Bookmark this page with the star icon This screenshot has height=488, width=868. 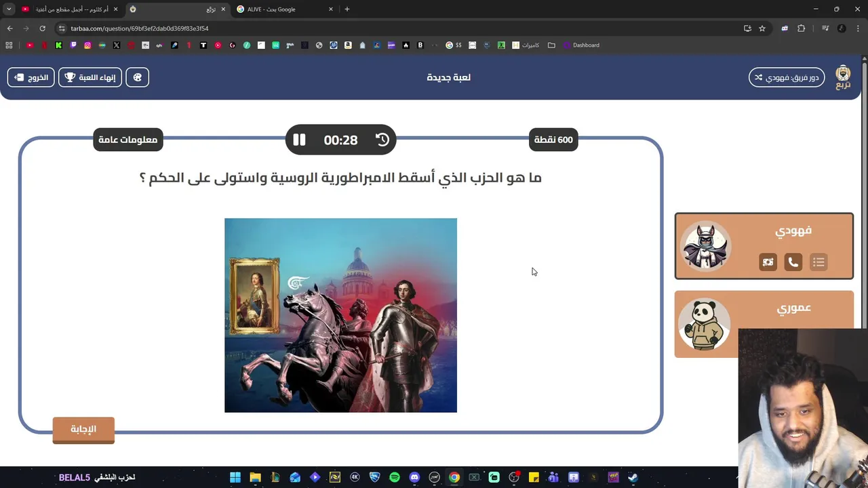pyautogui.click(x=762, y=28)
